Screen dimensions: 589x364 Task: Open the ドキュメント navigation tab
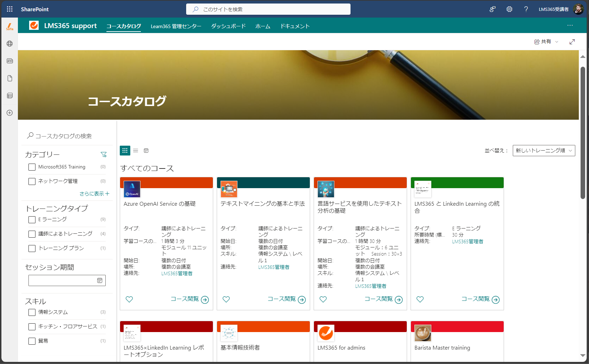pos(295,26)
